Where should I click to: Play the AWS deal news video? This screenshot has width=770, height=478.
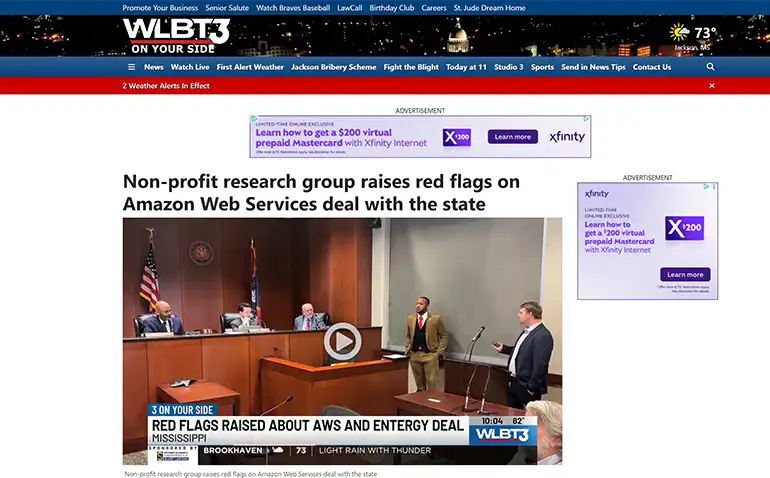pyautogui.click(x=342, y=341)
